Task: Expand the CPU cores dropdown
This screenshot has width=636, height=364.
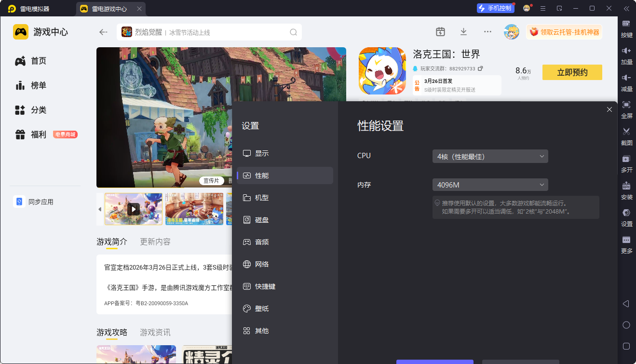Action: pyautogui.click(x=490, y=156)
